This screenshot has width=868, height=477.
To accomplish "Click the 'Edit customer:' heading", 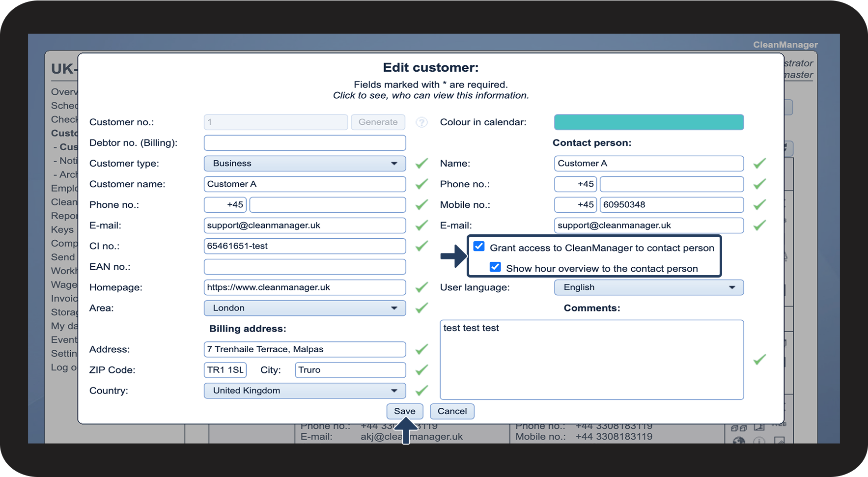I will pyautogui.click(x=431, y=67).
